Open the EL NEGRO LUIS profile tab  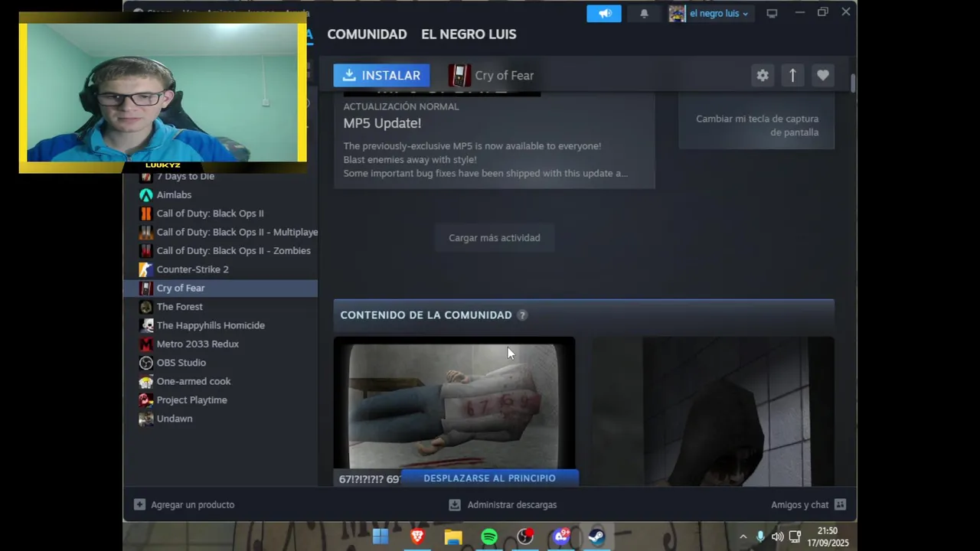[x=469, y=34]
